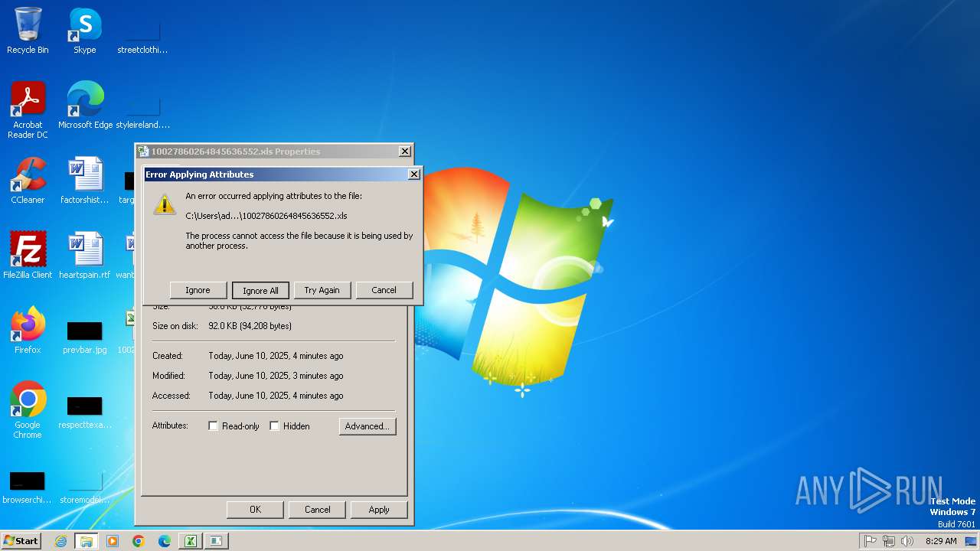This screenshot has width=980, height=551.
Task: Open the volume control tray icon
Action: point(907,541)
